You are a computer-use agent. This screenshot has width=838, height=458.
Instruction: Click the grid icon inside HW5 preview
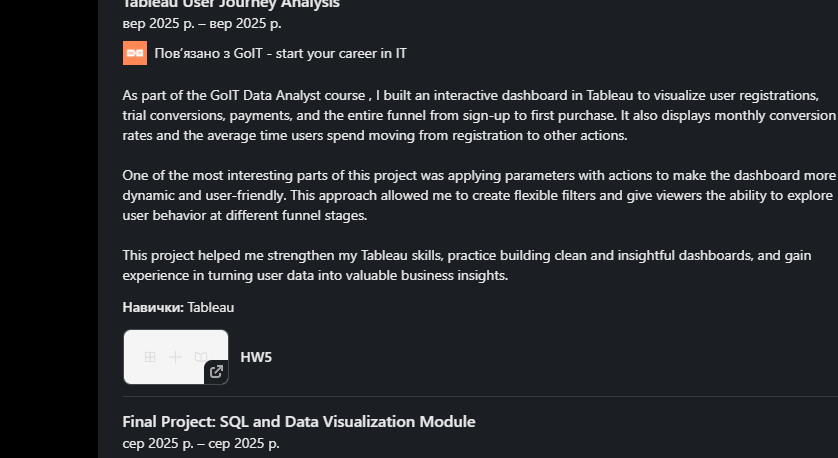(150, 357)
